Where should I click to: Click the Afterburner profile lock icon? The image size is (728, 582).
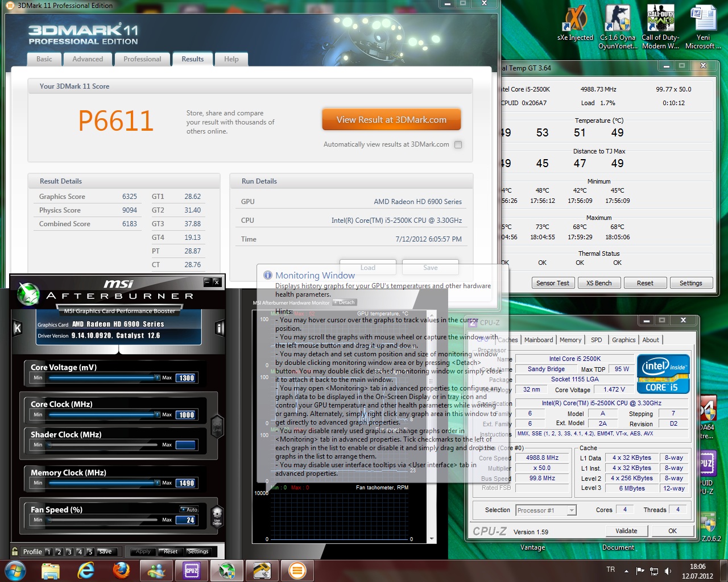click(15, 551)
